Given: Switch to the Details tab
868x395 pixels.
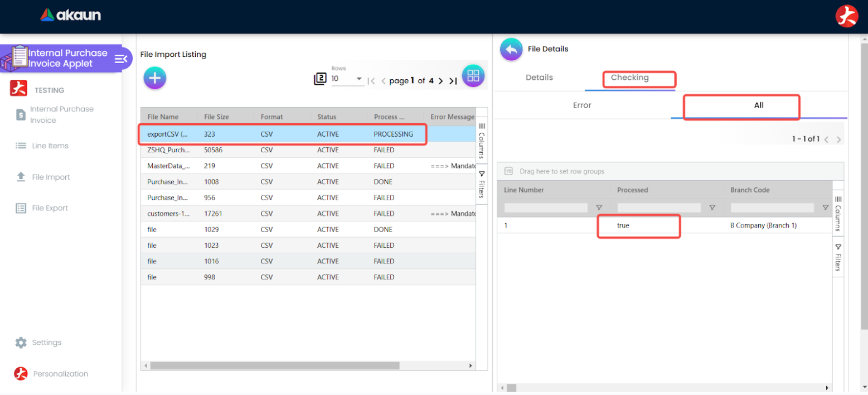Looking at the screenshot, I should pos(539,78).
